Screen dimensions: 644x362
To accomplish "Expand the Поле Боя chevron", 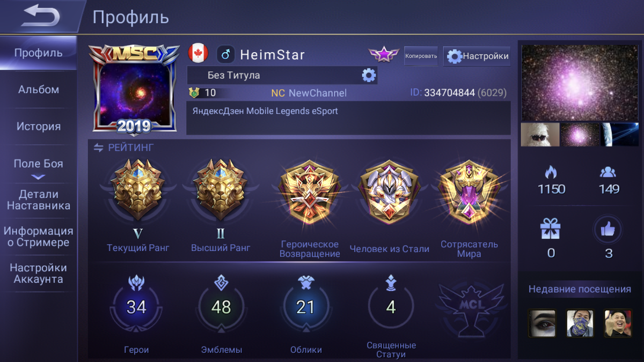I will (x=38, y=176).
